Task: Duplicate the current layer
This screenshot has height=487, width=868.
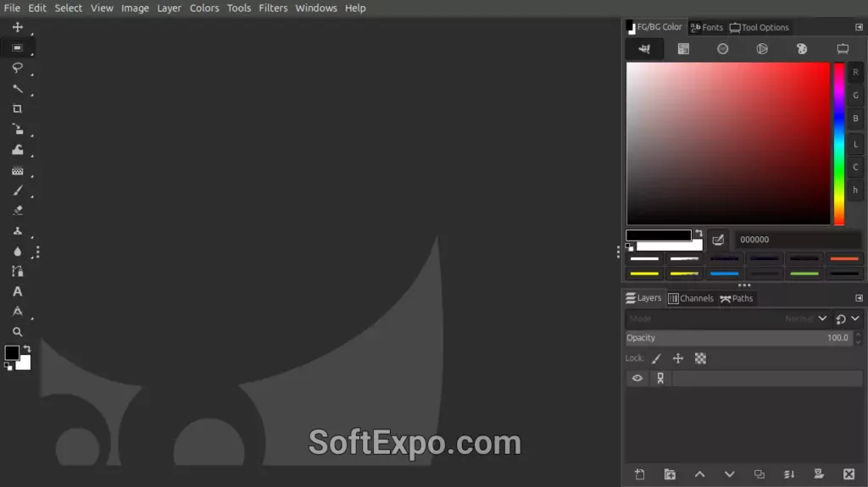Action: tap(759, 474)
